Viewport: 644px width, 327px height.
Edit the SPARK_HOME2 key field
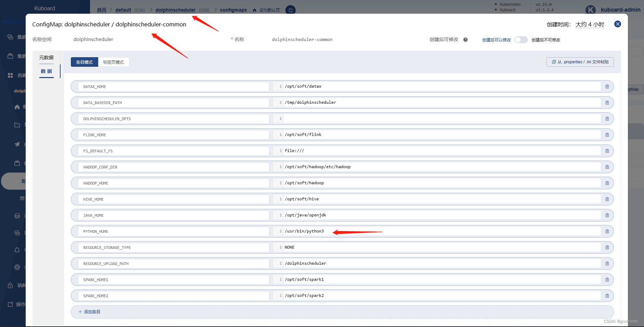(173, 296)
